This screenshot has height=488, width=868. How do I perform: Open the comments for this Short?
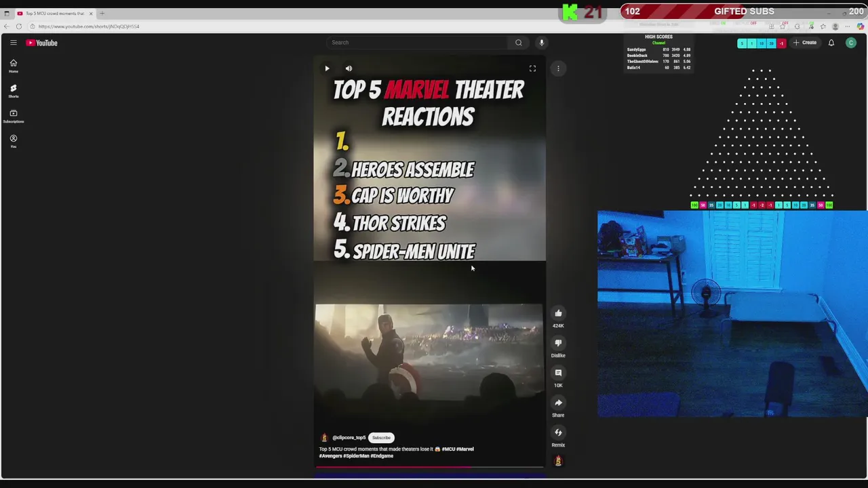558,373
